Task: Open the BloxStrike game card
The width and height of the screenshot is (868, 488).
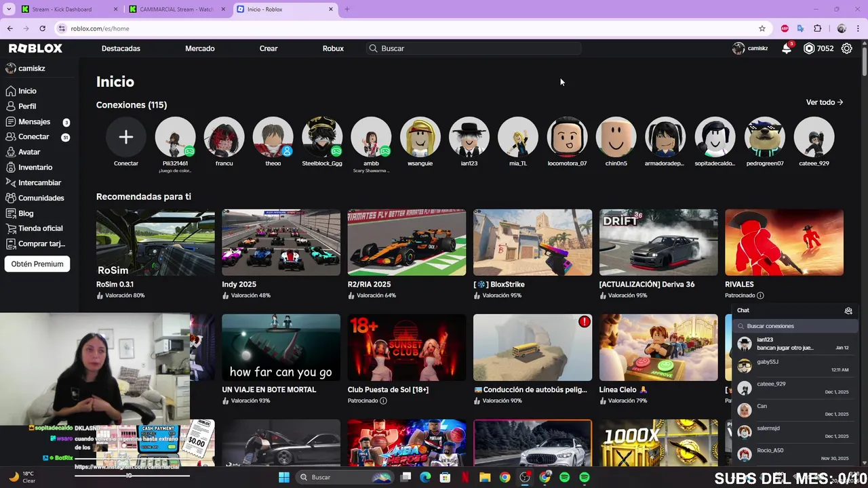Action: click(x=532, y=254)
